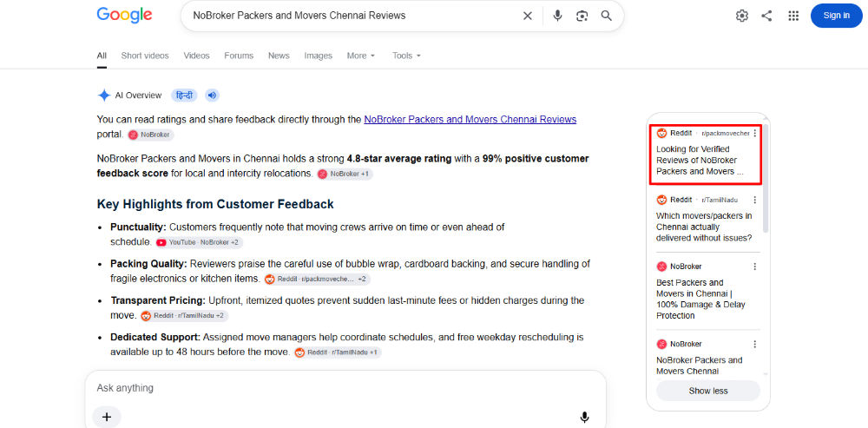
Task: Click the Google logo
Action: tap(124, 15)
